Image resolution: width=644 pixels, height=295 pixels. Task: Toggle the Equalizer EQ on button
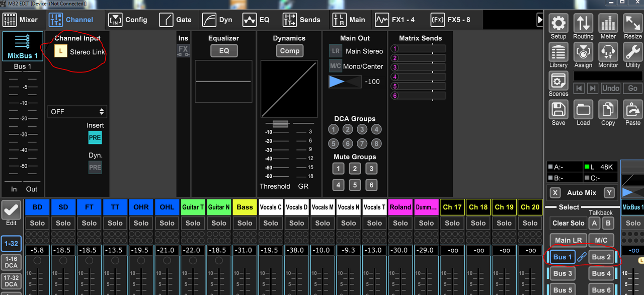point(224,51)
